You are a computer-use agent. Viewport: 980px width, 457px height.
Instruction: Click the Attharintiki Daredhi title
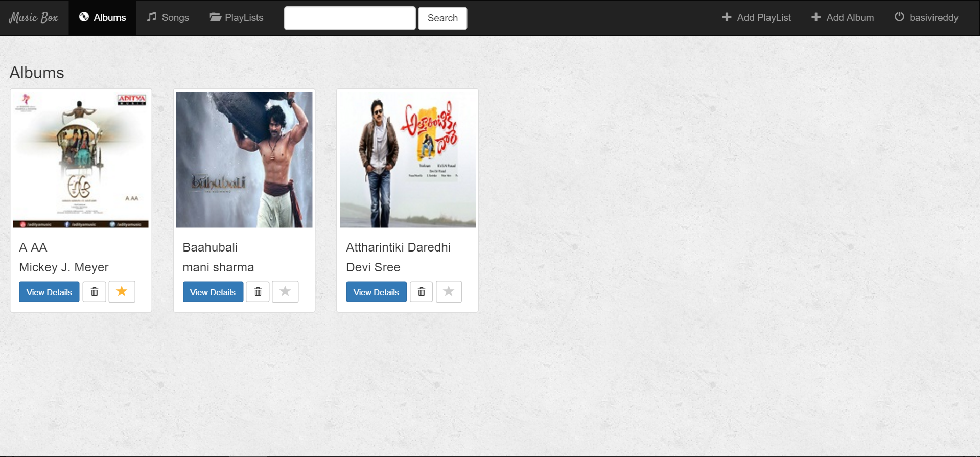(399, 247)
